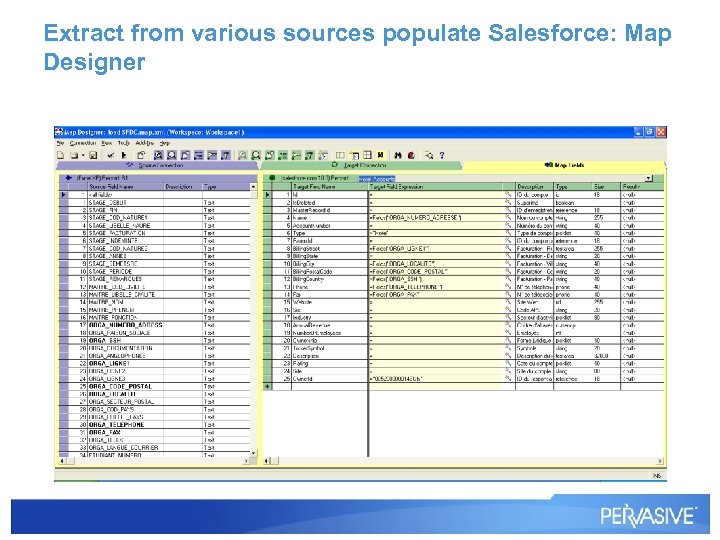Click the question mark Help icon
Viewport: 720px width, 540px height.
[442, 155]
